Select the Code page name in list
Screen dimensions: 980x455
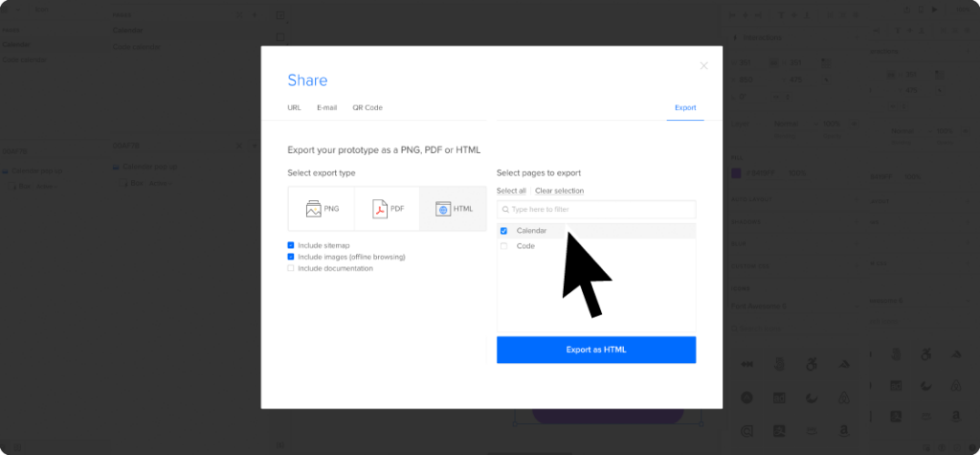pos(525,246)
